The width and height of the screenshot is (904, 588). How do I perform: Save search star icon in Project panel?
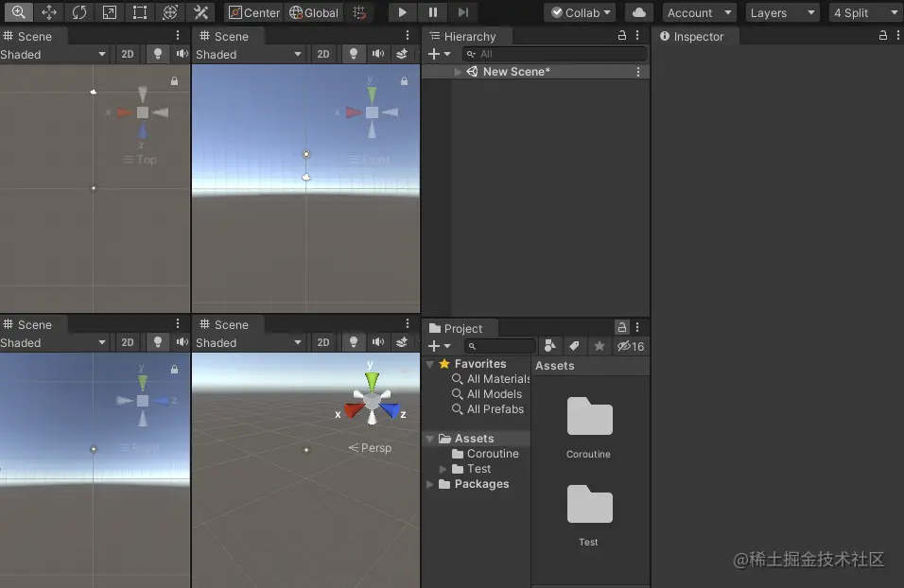600,346
